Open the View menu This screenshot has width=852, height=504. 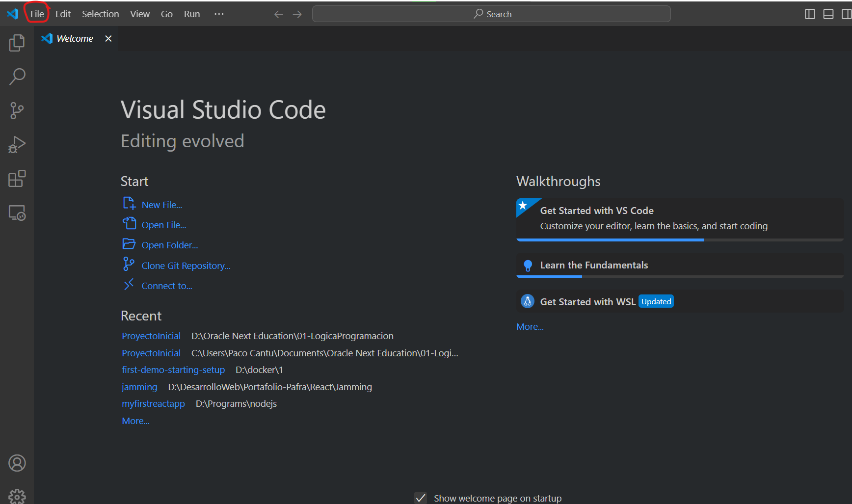pyautogui.click(x=140, y=14)
